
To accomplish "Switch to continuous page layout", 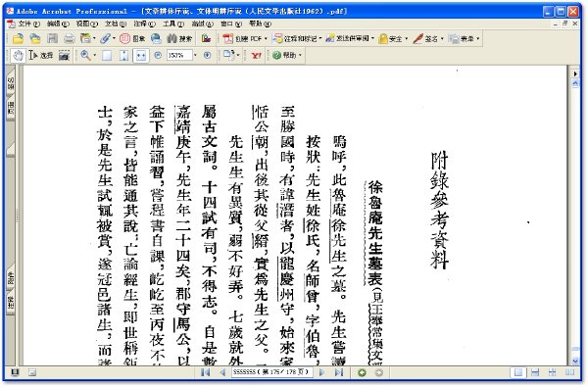I will tap(535, 372).
